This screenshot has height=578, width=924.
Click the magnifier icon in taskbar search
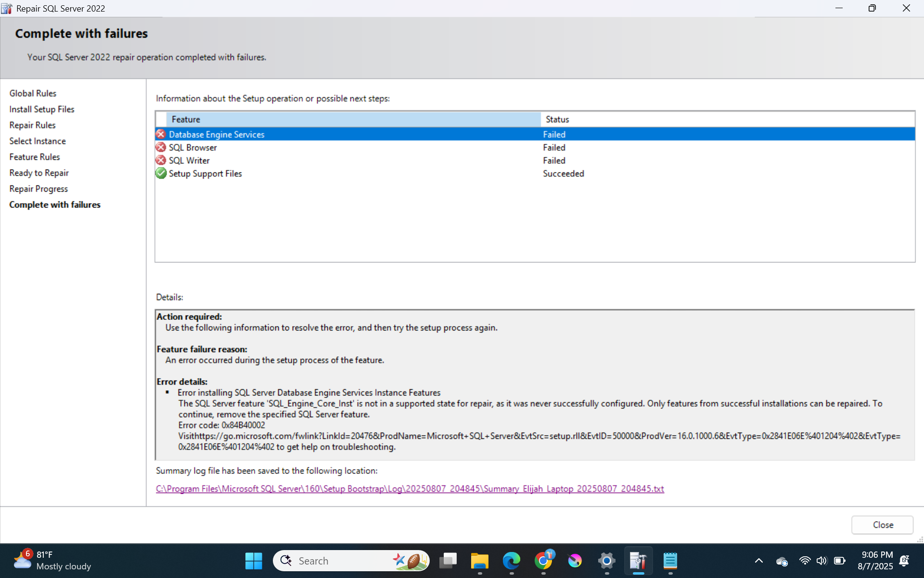[x=286, y=561]
